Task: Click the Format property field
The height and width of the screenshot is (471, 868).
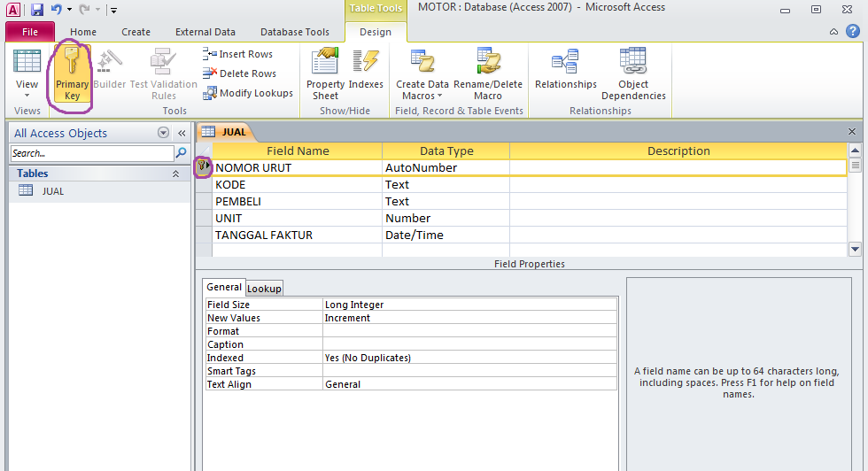Action: 469,331
